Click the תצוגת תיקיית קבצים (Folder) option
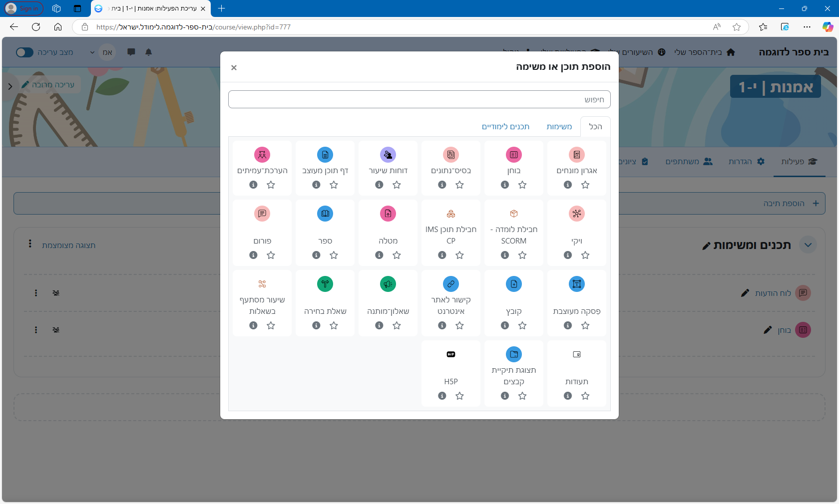 [513, 354]
